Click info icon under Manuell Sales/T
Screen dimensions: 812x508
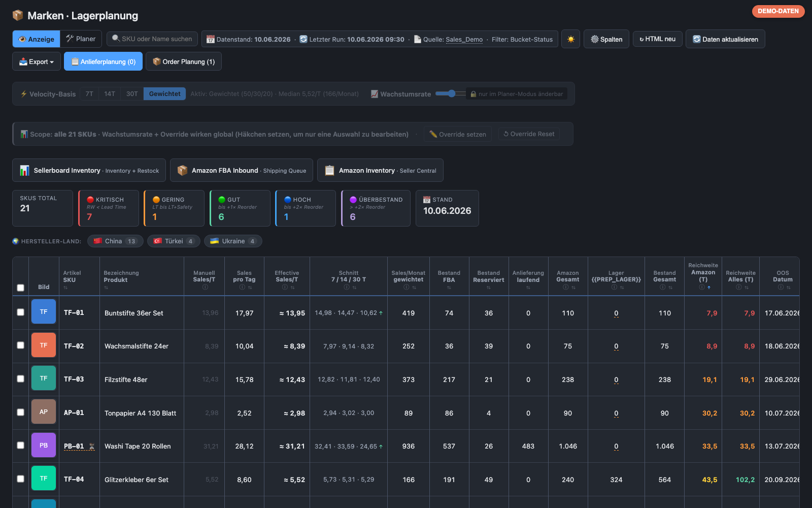tap(205, 287)
